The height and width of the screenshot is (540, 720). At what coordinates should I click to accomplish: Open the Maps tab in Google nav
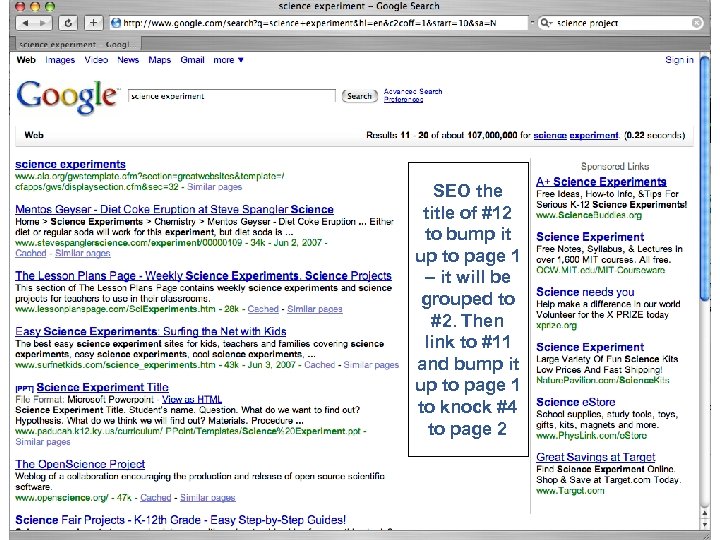pyautogui.click(x=159, y=60)
